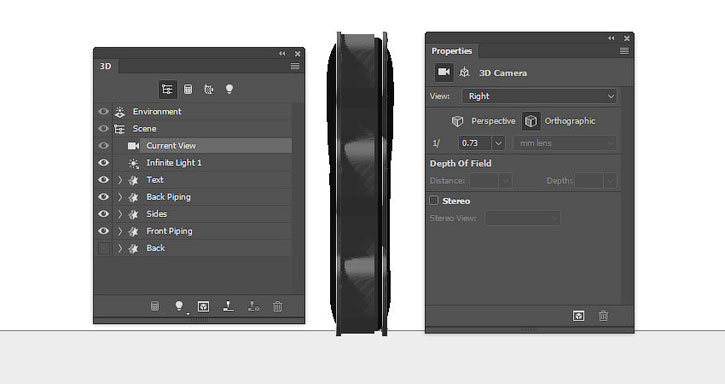Click trash icon in Properties panel

click(x=603, y=316)
